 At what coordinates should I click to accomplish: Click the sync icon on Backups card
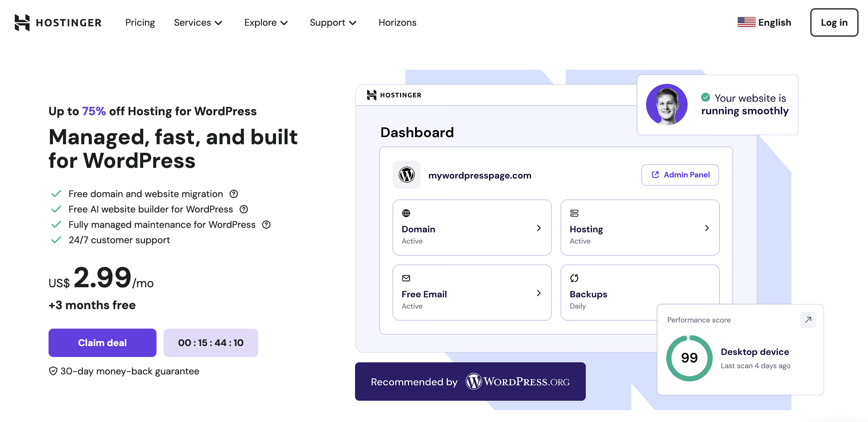coord(574,278)
